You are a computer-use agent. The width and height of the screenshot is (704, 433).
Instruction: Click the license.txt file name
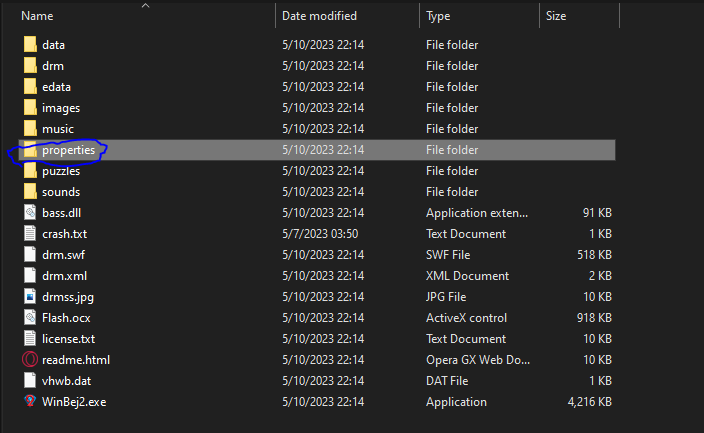tap(68, 339)
